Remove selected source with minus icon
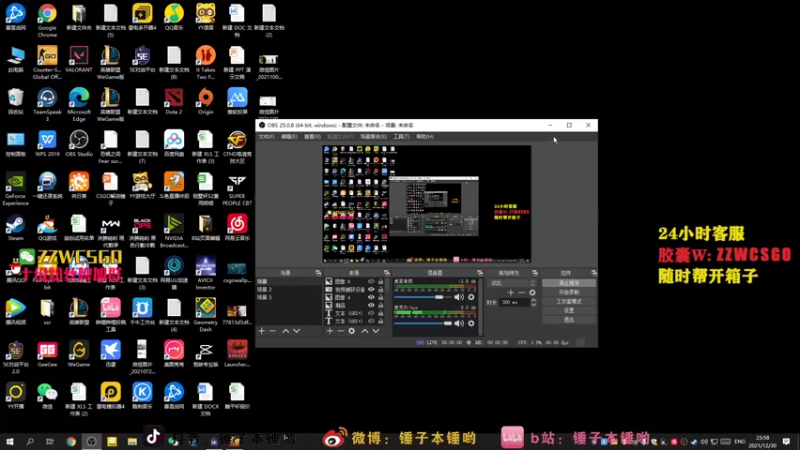This screenshot has height=450, width=800. point(340,331)
